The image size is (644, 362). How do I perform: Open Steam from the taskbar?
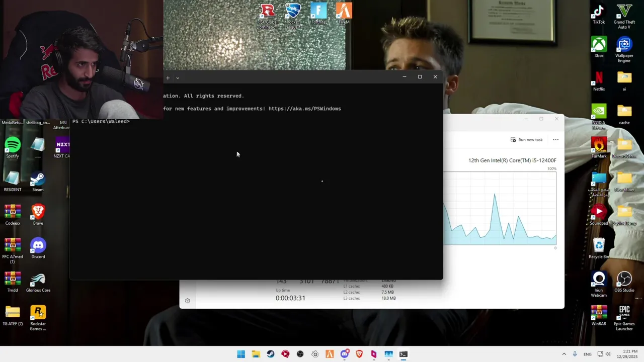click(271, 354)
